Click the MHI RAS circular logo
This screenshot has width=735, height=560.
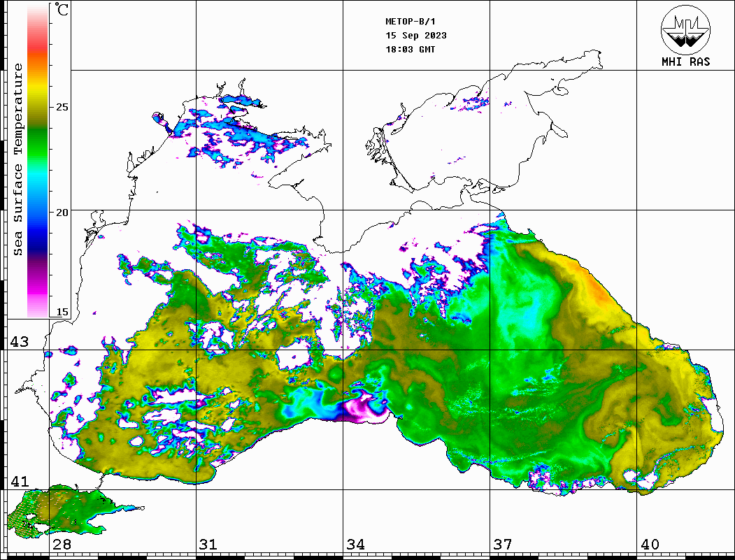click(x=685, y=29)
